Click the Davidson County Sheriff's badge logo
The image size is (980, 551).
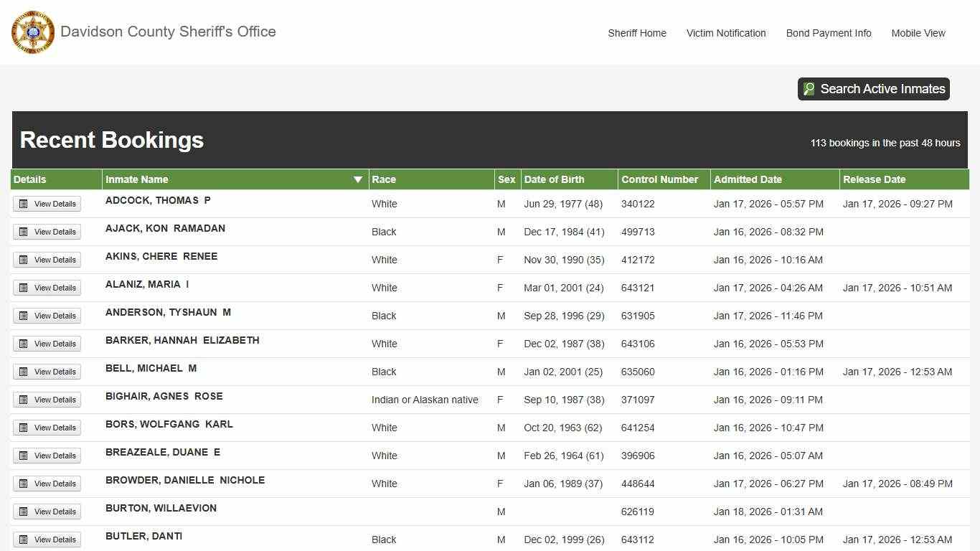(x=33, y=32)
